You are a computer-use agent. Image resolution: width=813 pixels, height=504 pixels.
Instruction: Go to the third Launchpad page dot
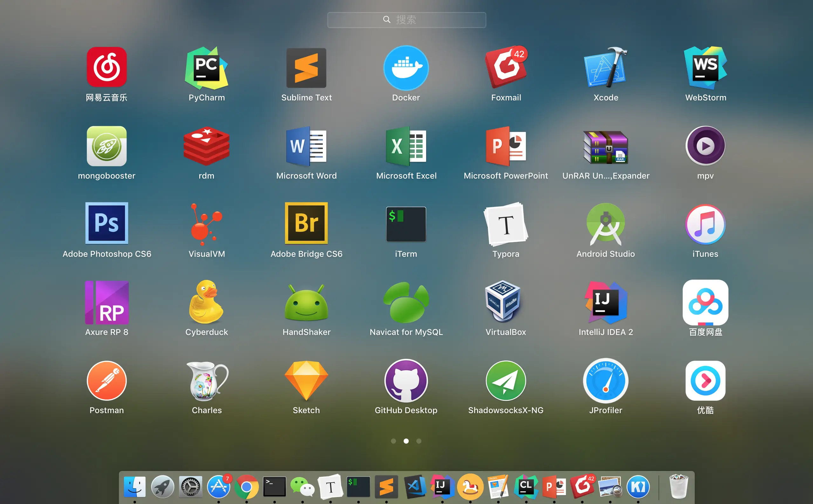419,441
